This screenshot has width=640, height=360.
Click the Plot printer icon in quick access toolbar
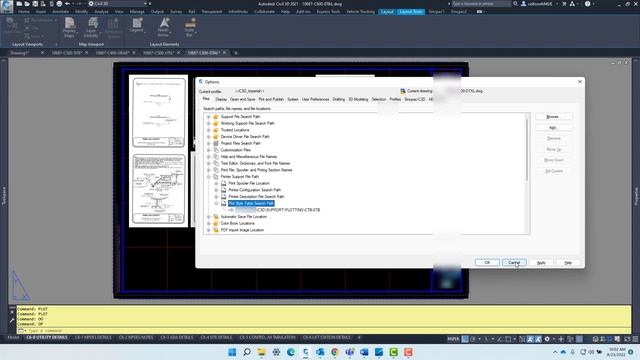coord(59,4)
